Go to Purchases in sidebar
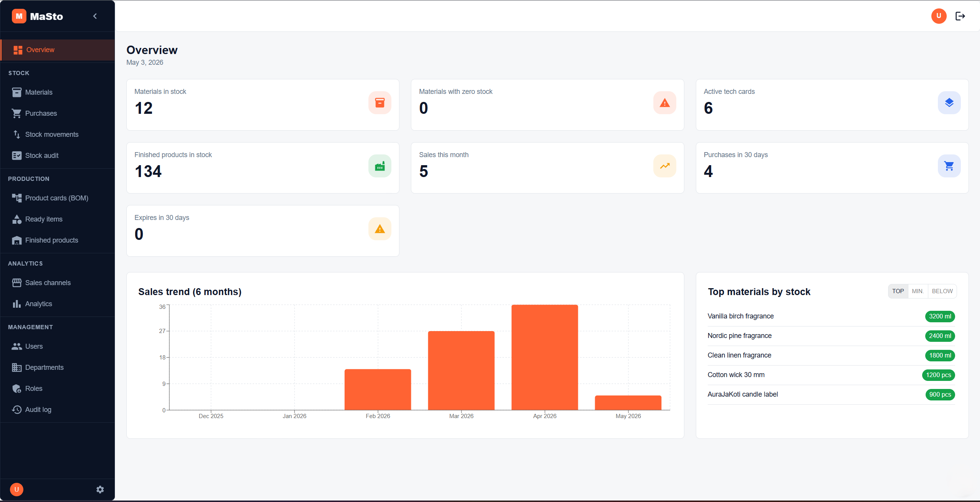 [x=58, y=113]
